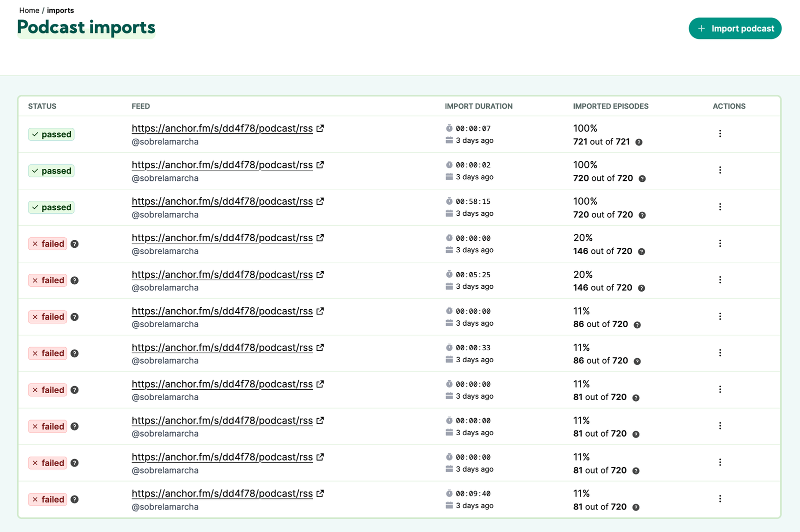This screenshot has width=800, height=532.
Task: Click help icon beside 721 out of 721
Action: (x=639, y=142)
